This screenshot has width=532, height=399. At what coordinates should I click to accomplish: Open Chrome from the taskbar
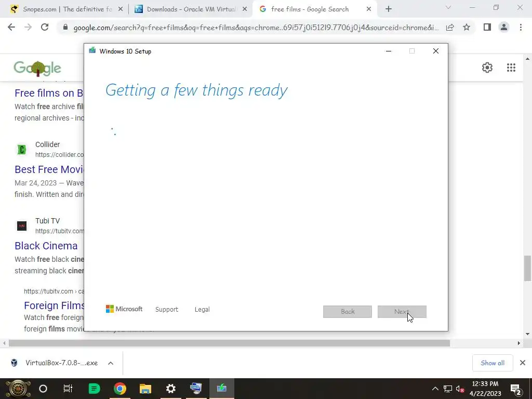pyautogui.click(x=120, y=389)
